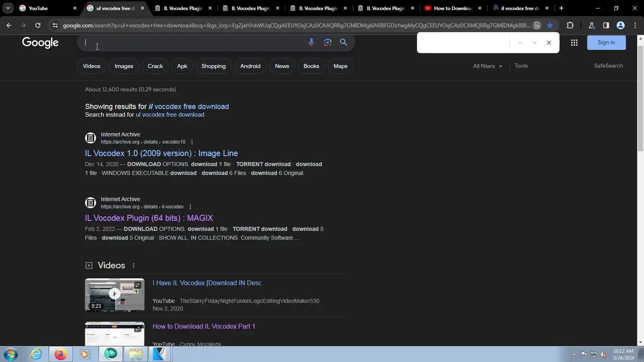The height and width of the screenshot is (362, 644).
Task: Go forward to next page
Action: (x=23, y=25)
